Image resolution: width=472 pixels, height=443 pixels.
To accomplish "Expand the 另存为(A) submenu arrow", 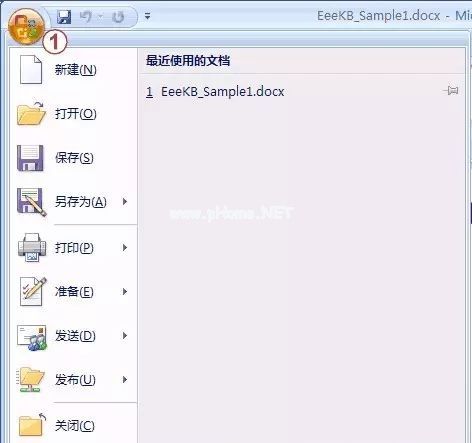I will [x=125, y=201].
